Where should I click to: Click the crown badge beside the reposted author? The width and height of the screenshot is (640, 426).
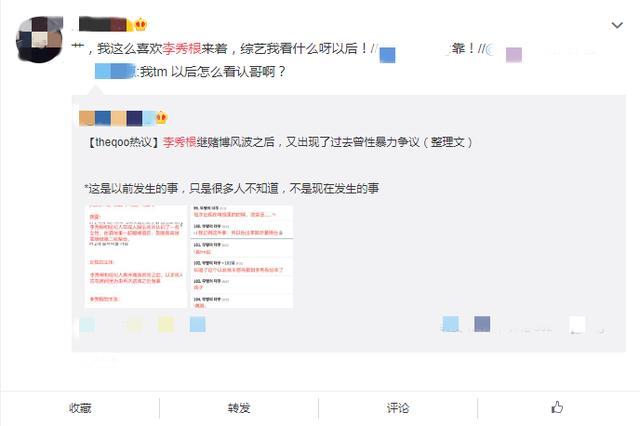[162, 118]
